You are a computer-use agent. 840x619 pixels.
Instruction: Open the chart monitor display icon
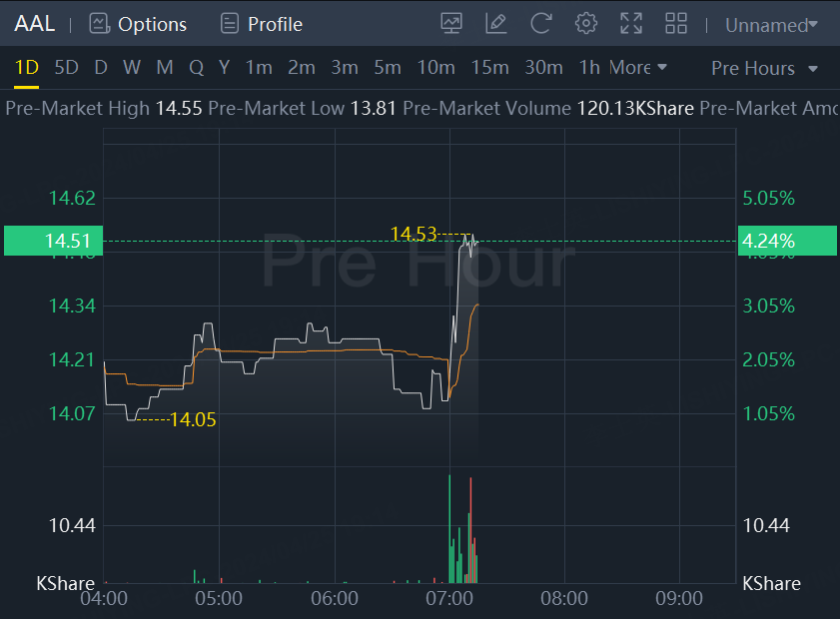pyautogui.click(x=451, y=24)
